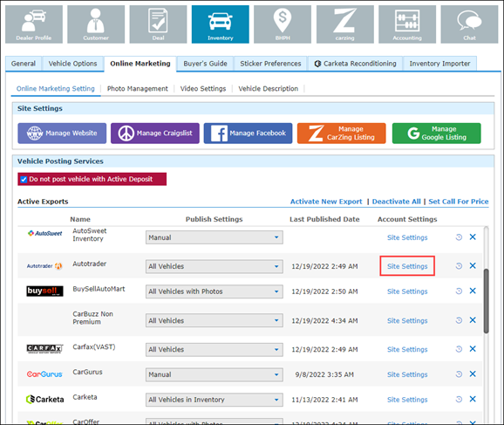Open Site Settings for AutoSweet Inventory

pyautogui.click(x=407, y=237)
